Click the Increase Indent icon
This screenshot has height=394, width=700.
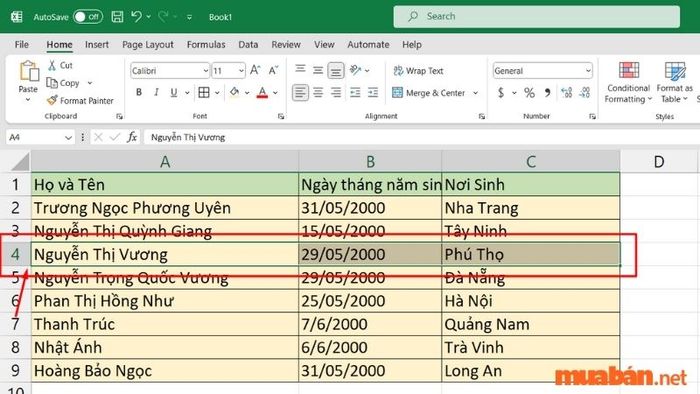coord(373,92)
